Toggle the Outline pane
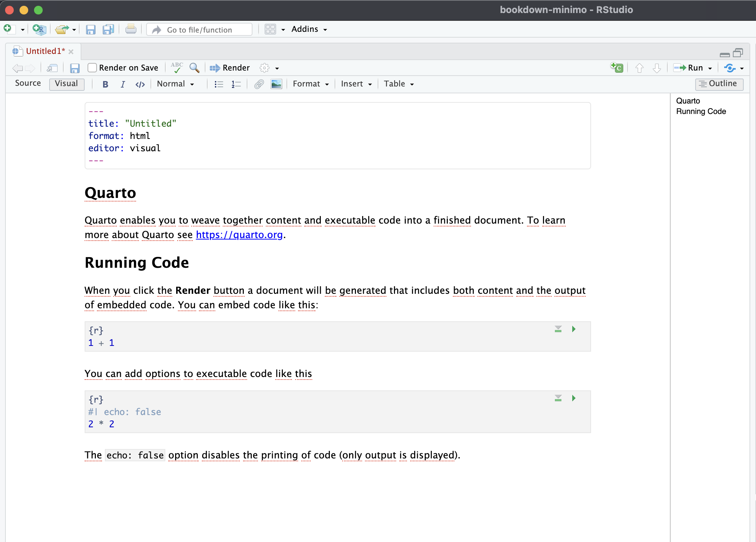The image size is (756, 542). pos(719,84)
